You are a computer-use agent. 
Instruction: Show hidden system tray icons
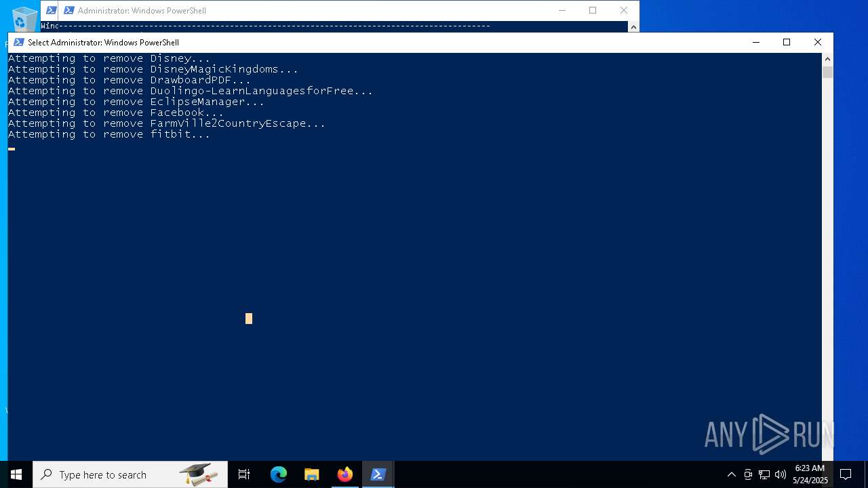click(x=731, y=474)
